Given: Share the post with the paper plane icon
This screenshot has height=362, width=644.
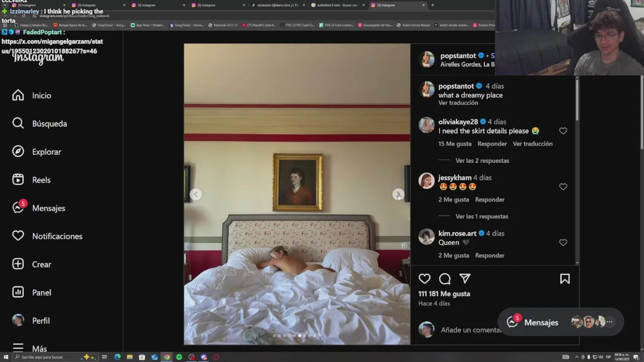Looking at the screenshot, I should click(x=465, y=279).
